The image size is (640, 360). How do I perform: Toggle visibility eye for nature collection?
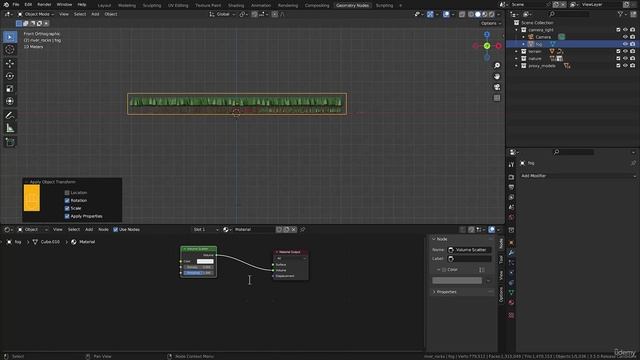[625, 59]
